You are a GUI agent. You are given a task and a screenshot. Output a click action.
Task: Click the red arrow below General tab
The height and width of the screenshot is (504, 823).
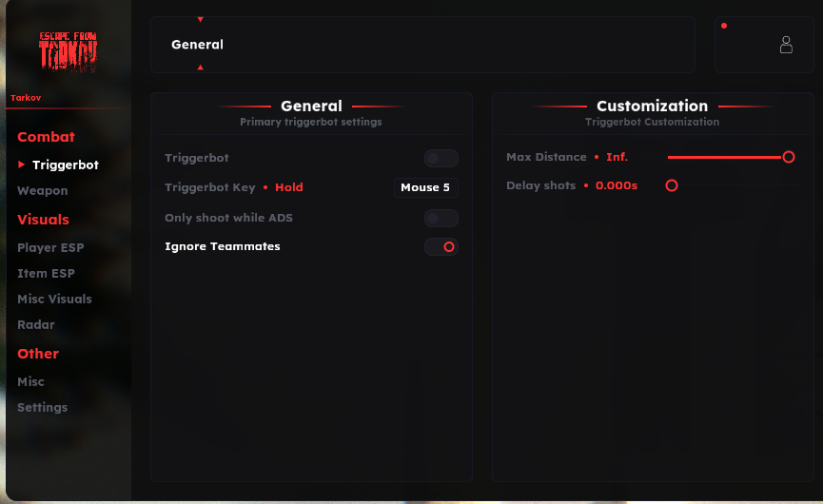pos(200,68)
